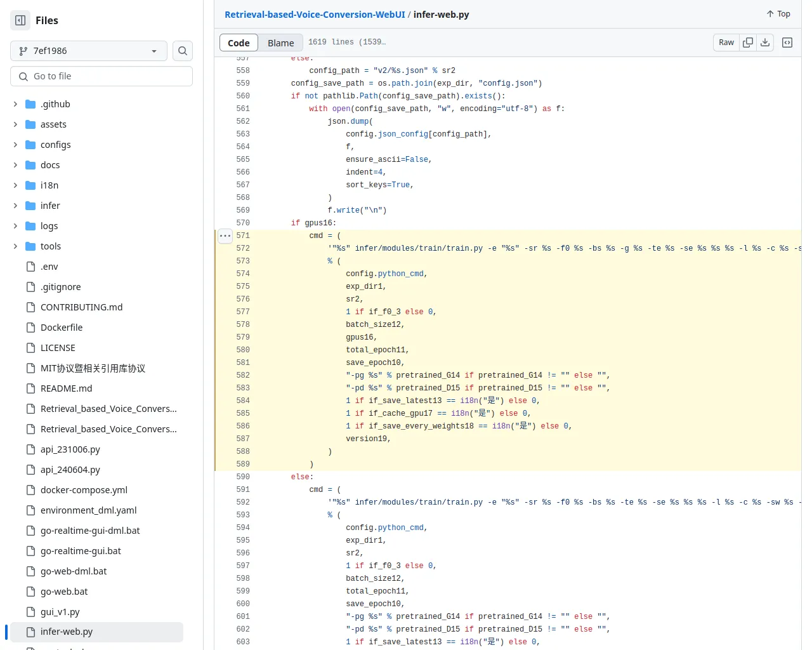812x650 pixels.
Task: Open the symbols panel icon
Action: pos(787,43)
